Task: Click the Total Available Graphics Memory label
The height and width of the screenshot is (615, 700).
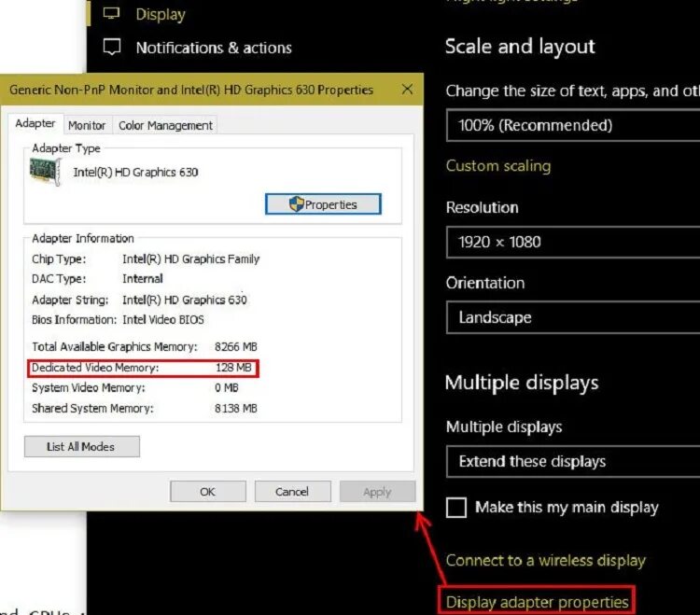Action: click(114, 347)
